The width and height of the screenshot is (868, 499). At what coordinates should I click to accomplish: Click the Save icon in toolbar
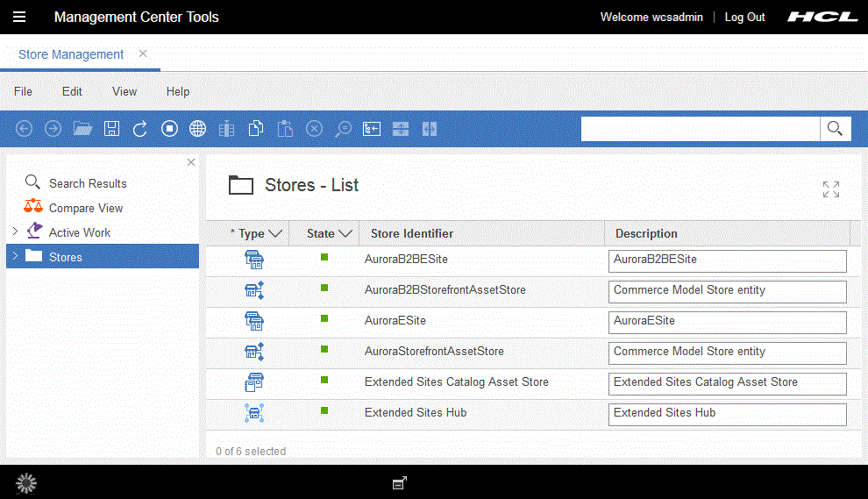(x=111, y=129)
